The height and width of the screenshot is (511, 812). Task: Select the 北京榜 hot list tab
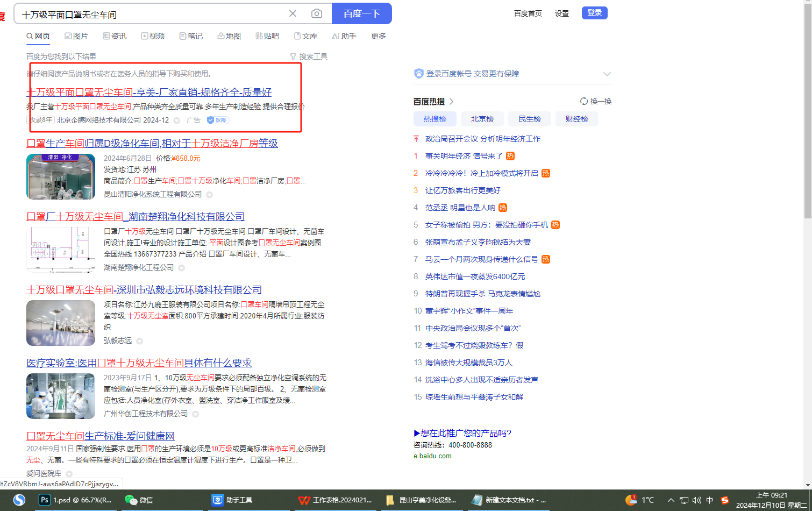[482, 119]
